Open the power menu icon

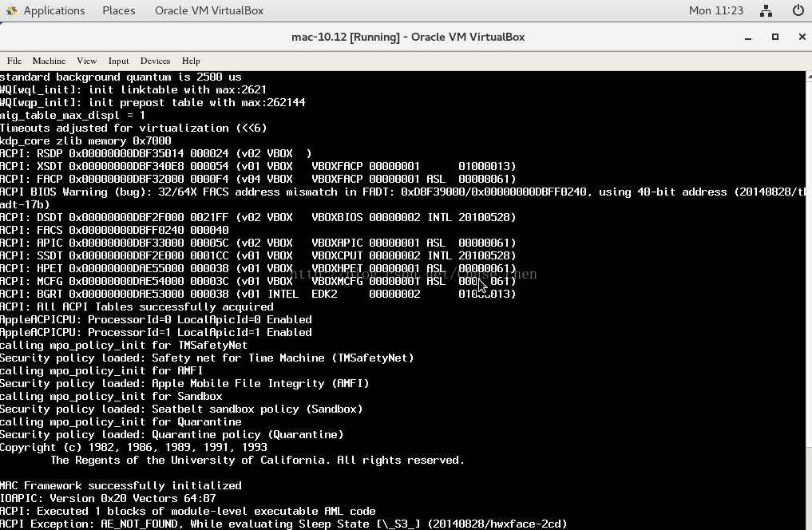click(798, 10)
